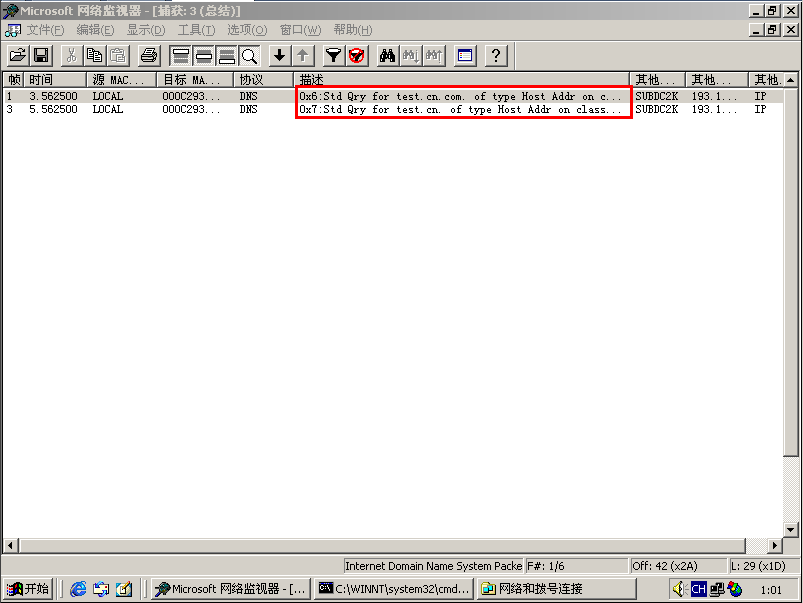This screenshot has width=803, height=603.
Task: Open the 文件(F) menu
Action: point(45,30)
